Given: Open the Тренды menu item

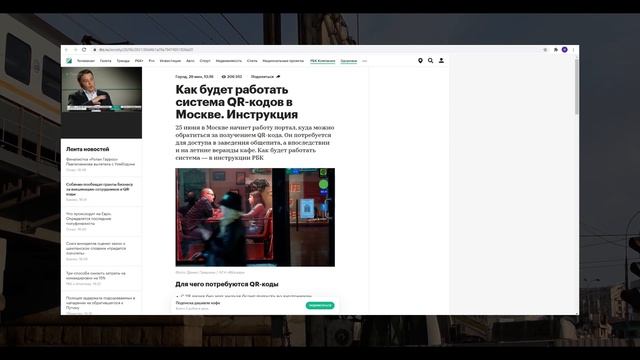Looking at the screenshot, I should (x=123, y=61).
